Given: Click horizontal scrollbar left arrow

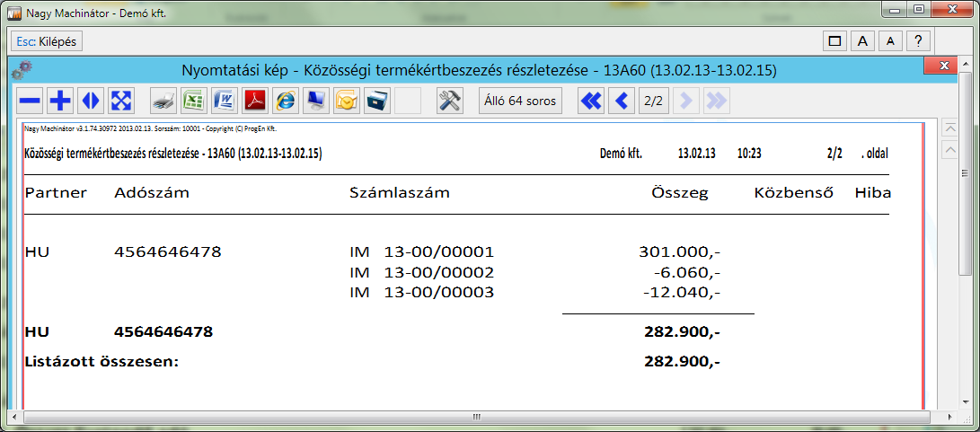Looking at the screenshot, I should point(14,417).
